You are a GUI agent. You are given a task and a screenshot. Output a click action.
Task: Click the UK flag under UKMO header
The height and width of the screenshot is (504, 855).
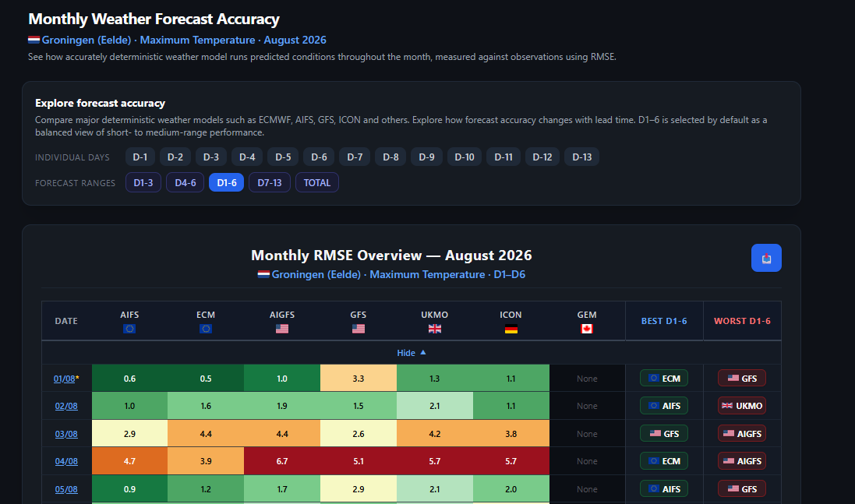[x=435, y=329]
